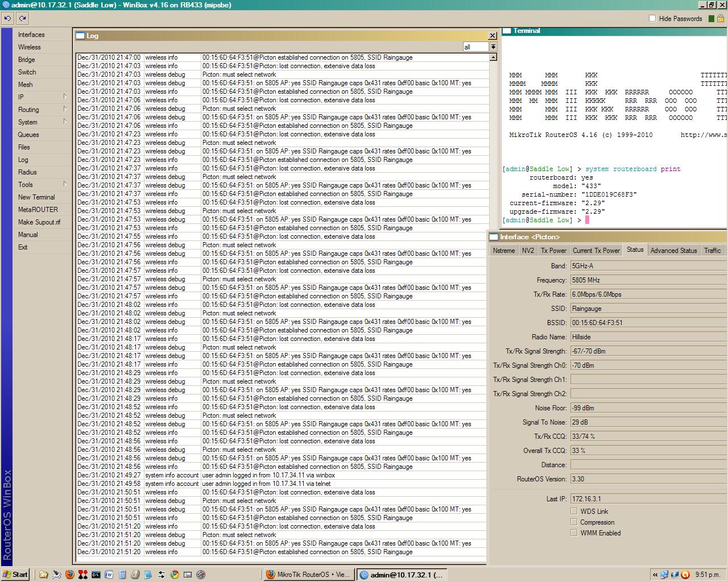728x582 pixels.
Task: Click the blue document quick launch icon
Action: (x=148, y=575)
